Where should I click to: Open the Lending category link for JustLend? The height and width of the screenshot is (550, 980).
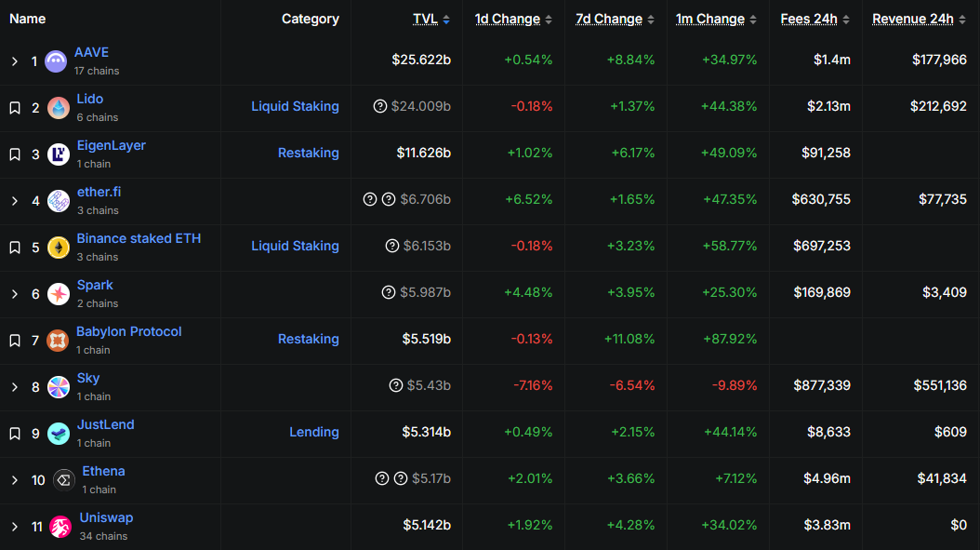(x=313, y=432)
